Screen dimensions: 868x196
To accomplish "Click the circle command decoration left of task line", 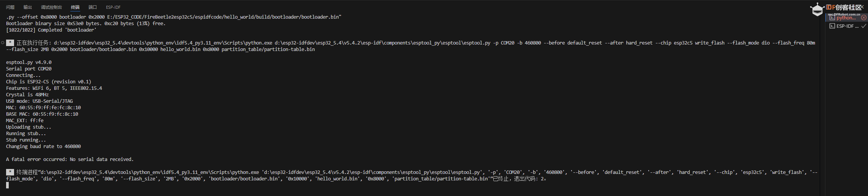I will tap(3, 43).
